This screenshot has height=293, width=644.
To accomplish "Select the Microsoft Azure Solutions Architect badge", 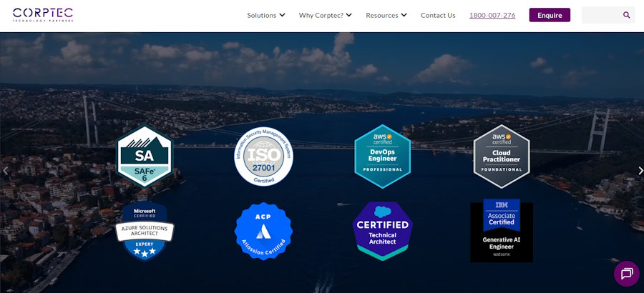I will click(x=145, y=231).
